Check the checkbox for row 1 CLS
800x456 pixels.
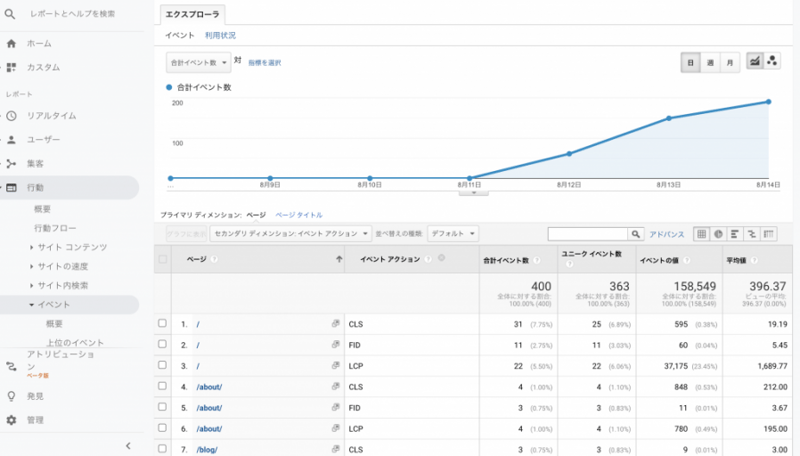[163, 325]
